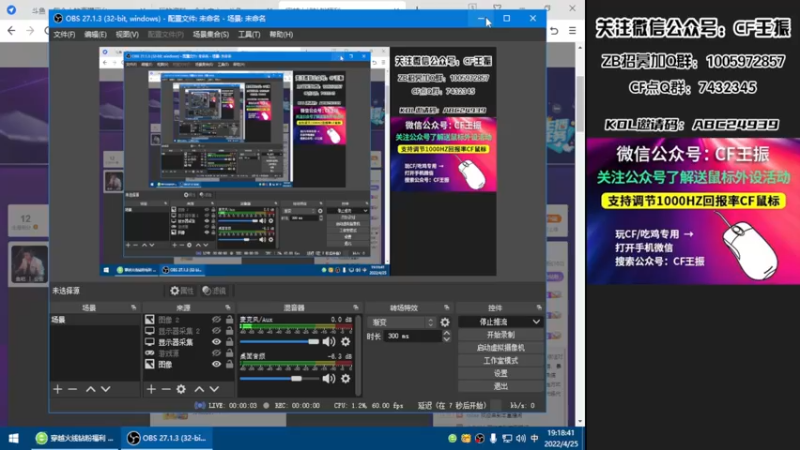Click the 开始录制 button
The image size is (800, 450).
tap(501, 335)
